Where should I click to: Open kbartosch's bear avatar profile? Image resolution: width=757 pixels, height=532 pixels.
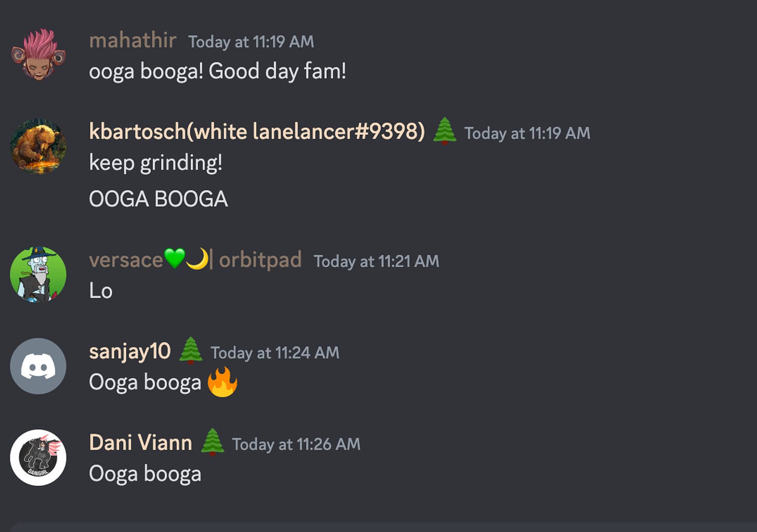(x=38, y=146)
